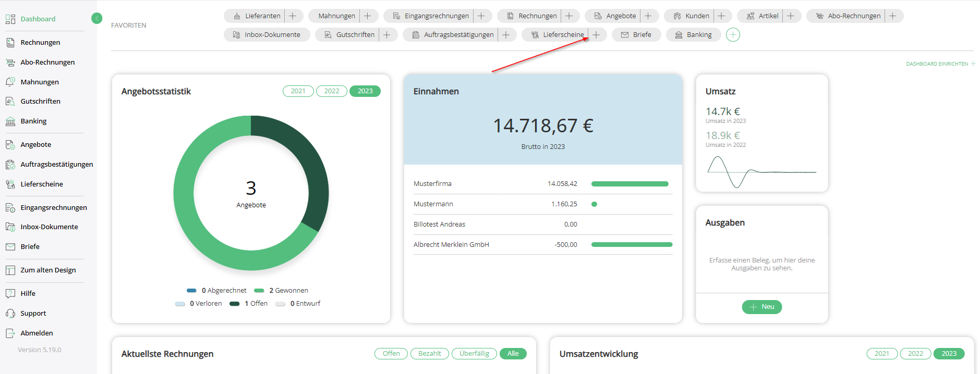This screenshot has width=980, height=374.
Task: Click the plus icon next to Kunden favorite
Action: pos(721,16)
